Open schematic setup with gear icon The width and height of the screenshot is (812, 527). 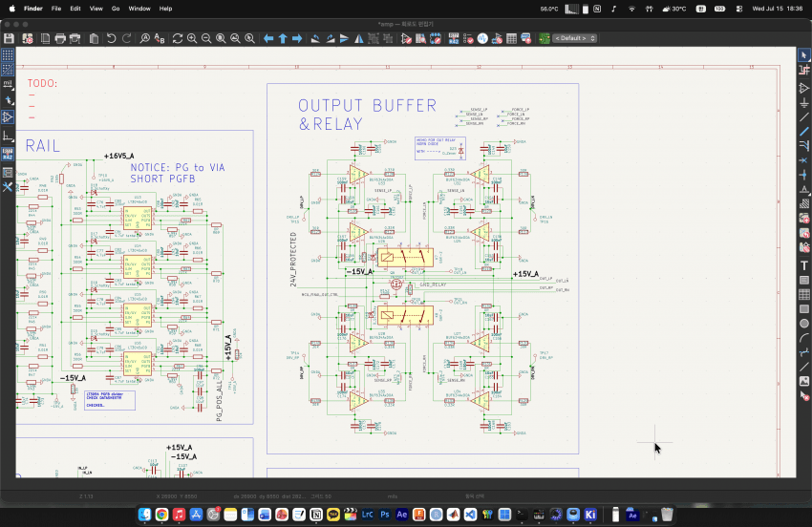coord(28,38)
